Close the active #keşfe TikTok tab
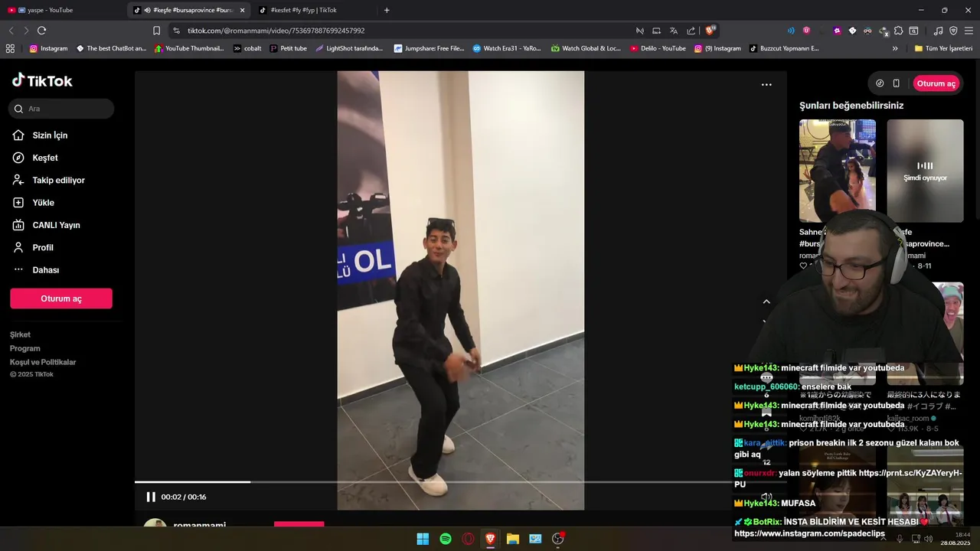This screenshot has width=980, height=551. [242, 10]
